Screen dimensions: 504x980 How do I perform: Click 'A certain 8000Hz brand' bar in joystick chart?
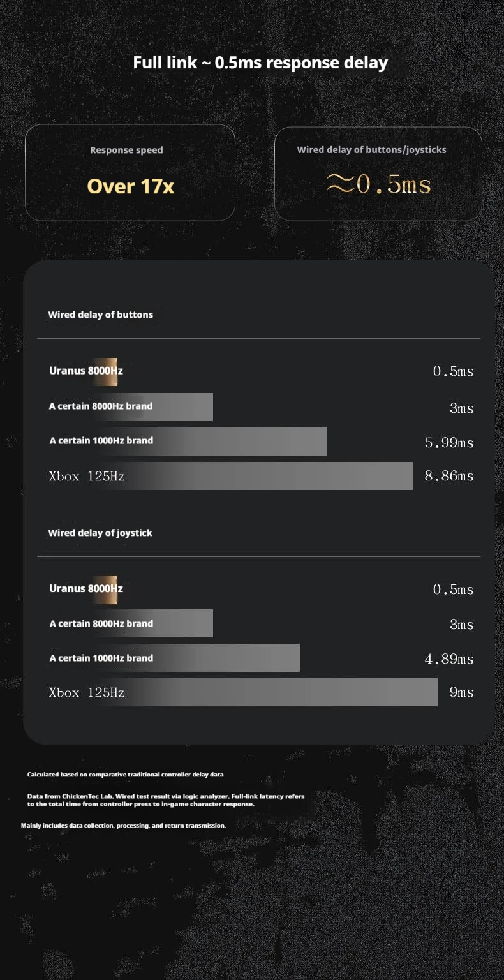coord(131,623)
